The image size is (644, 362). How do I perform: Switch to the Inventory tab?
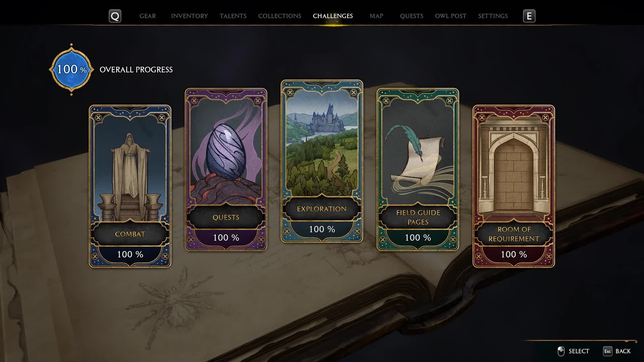click(x=190, y=16)
